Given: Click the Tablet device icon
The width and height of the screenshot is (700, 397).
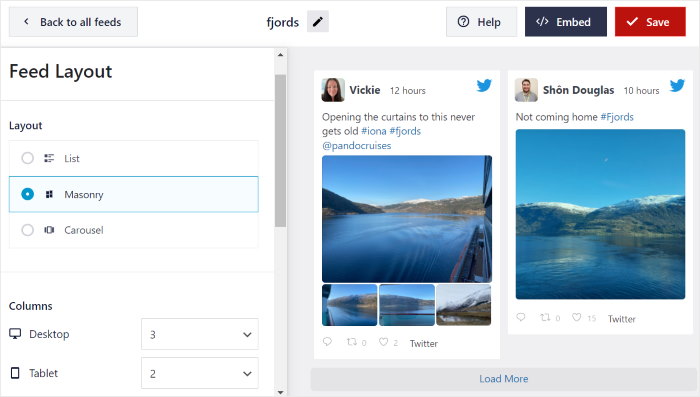Looking at the screenshot, I should point(15,373).
